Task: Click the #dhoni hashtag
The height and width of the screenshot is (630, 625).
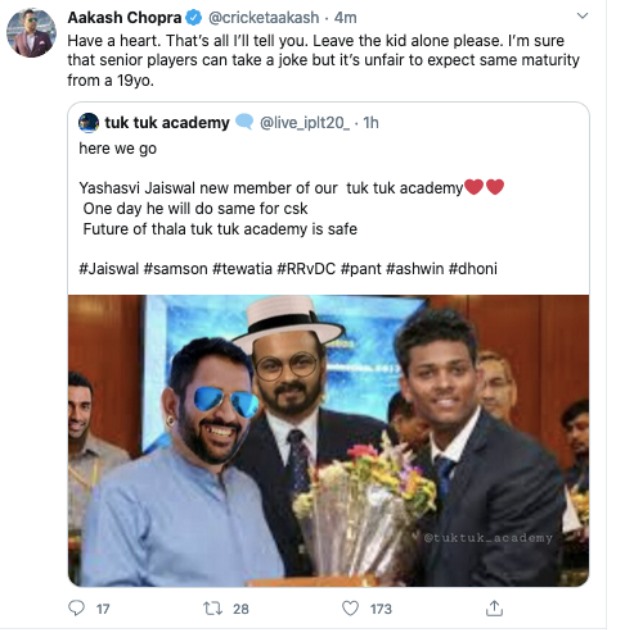Action: point(473,268)
